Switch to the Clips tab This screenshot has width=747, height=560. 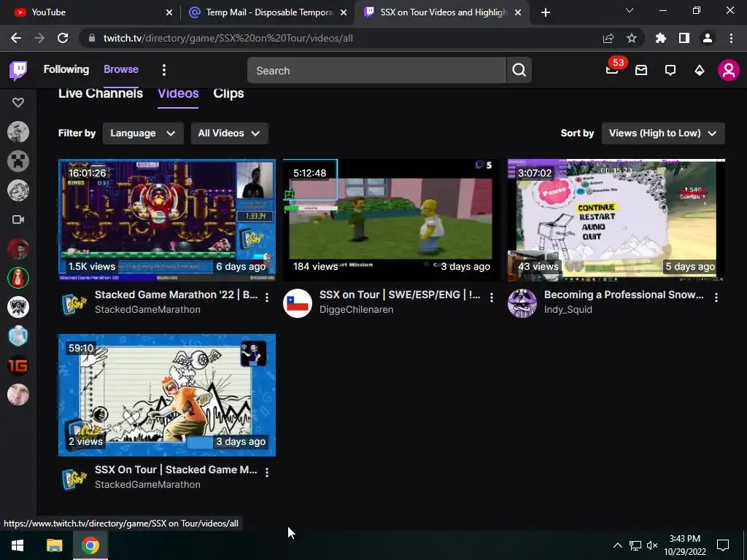tap(228, 93)
